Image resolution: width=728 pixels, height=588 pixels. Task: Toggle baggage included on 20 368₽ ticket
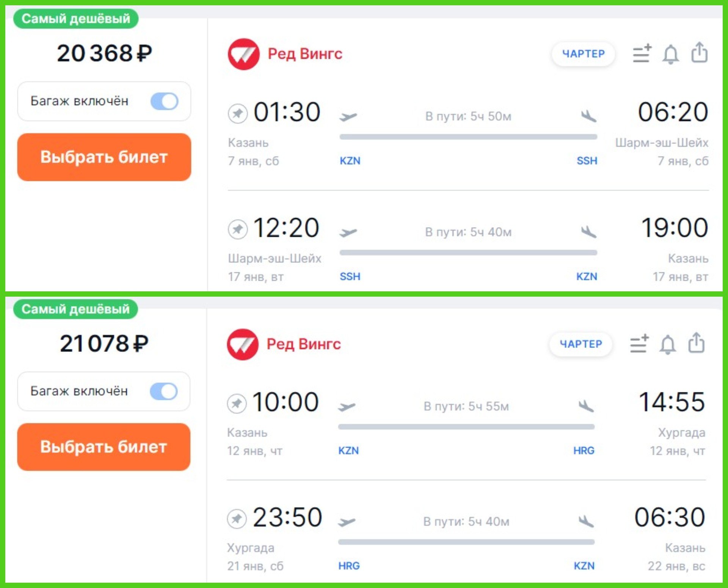click(x=164, y=101)
